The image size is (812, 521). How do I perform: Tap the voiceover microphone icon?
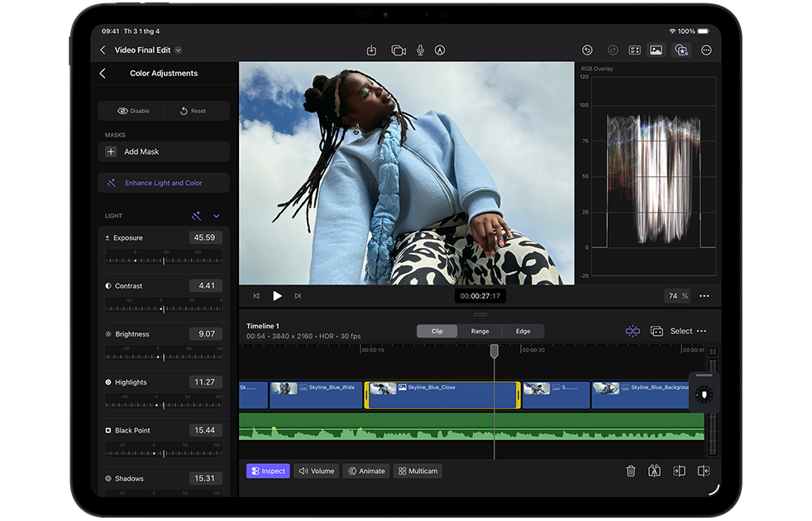pos(420,50)
